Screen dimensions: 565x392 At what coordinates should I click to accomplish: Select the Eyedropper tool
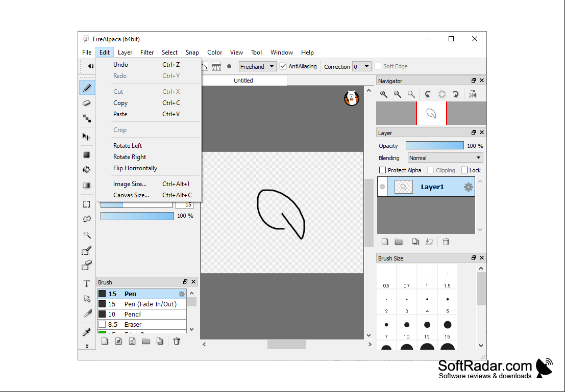click(x=87, y=332)
